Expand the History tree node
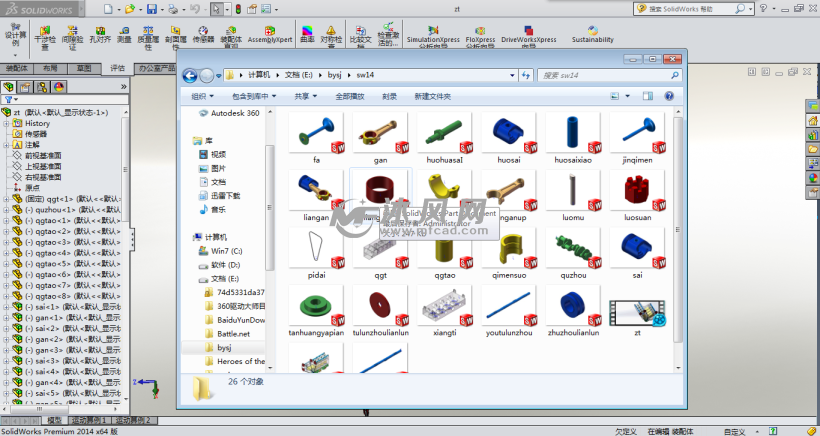Image resolution: width=820 pixels, height=436 pixels. click(x=6, y=123)
